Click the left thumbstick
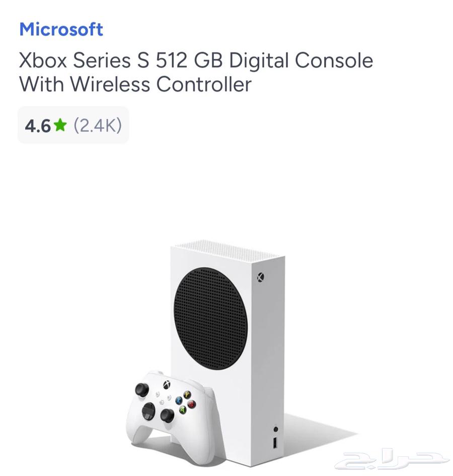Screen dimensions: 453x476 [141, 389]
